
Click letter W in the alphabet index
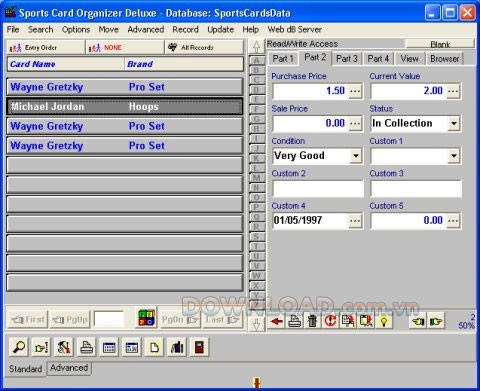256,276
